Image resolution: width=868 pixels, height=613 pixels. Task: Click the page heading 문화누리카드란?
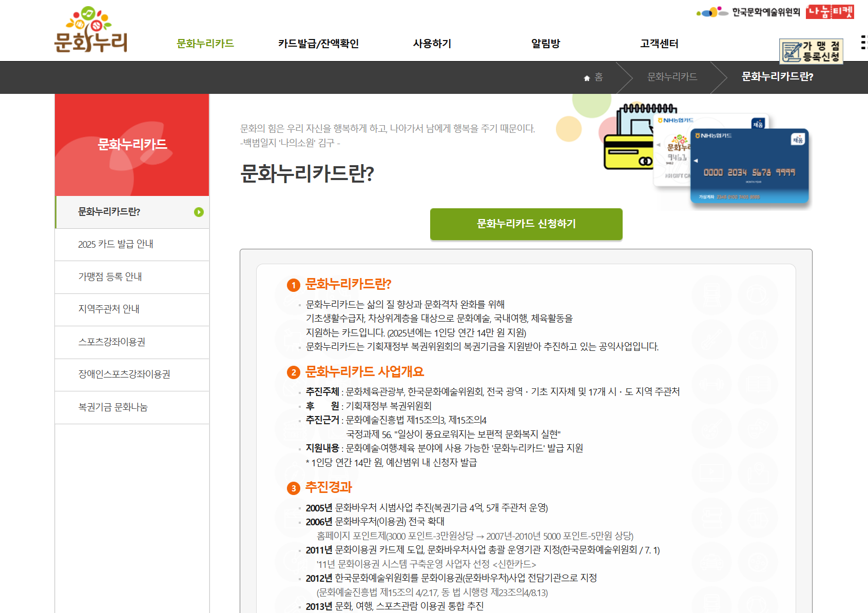[307, 173]
